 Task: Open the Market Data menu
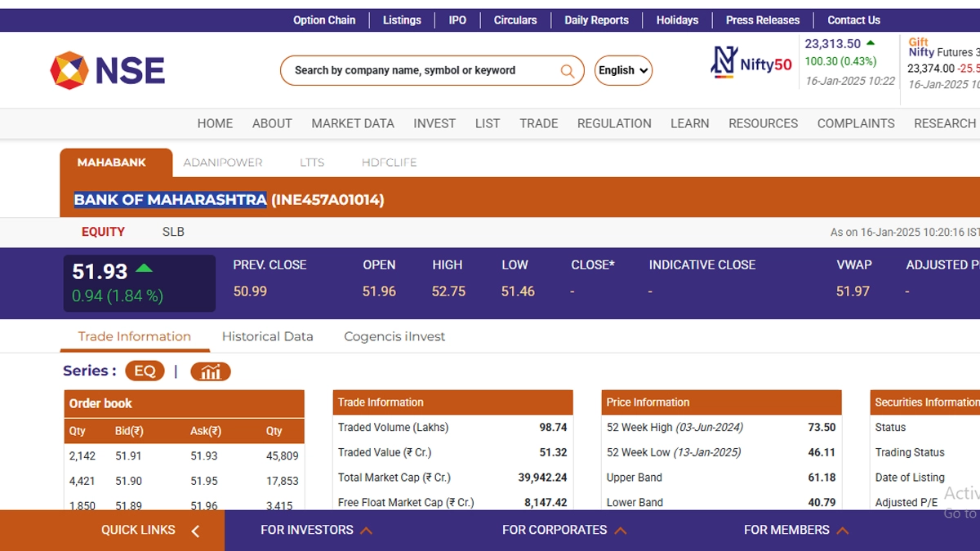click(x=353, y=123)
